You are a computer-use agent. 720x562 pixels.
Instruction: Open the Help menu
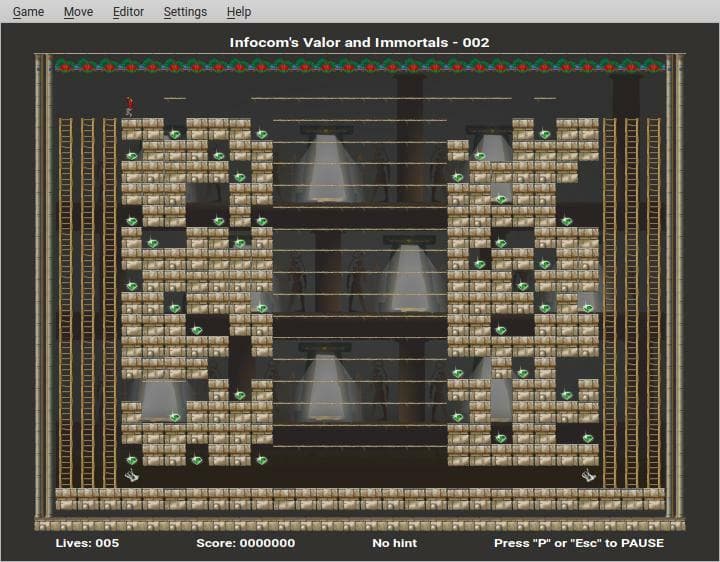click(x=239, y=11)
